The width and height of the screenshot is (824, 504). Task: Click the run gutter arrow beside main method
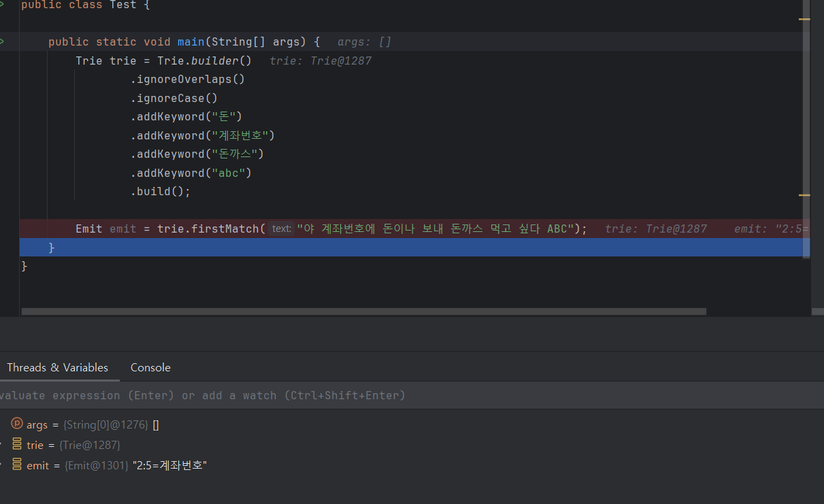1,42
